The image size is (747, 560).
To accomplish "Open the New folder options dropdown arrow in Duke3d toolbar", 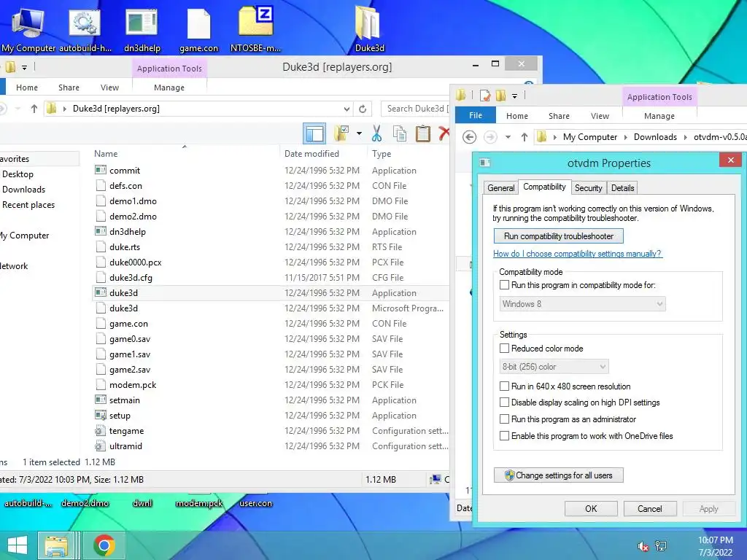I will click(359, 134).
